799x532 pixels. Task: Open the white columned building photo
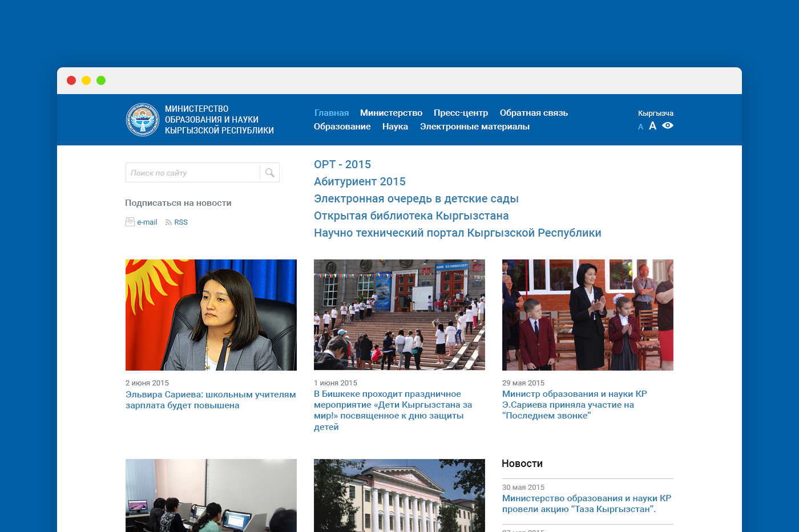(x=399, y=496)
